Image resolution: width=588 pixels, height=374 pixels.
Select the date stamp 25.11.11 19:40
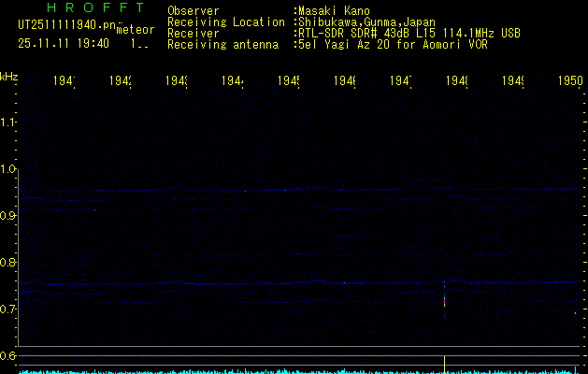[x=64, y=43]
